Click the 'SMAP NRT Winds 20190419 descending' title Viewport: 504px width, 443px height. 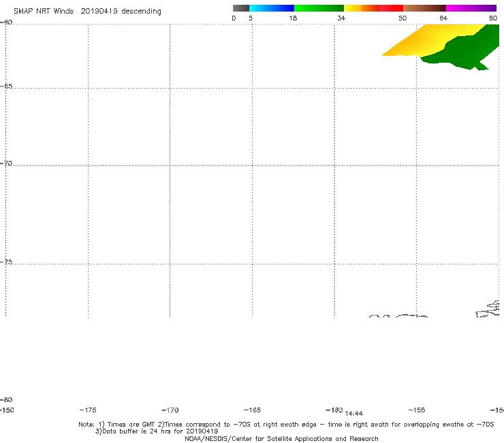click(87, 12)
